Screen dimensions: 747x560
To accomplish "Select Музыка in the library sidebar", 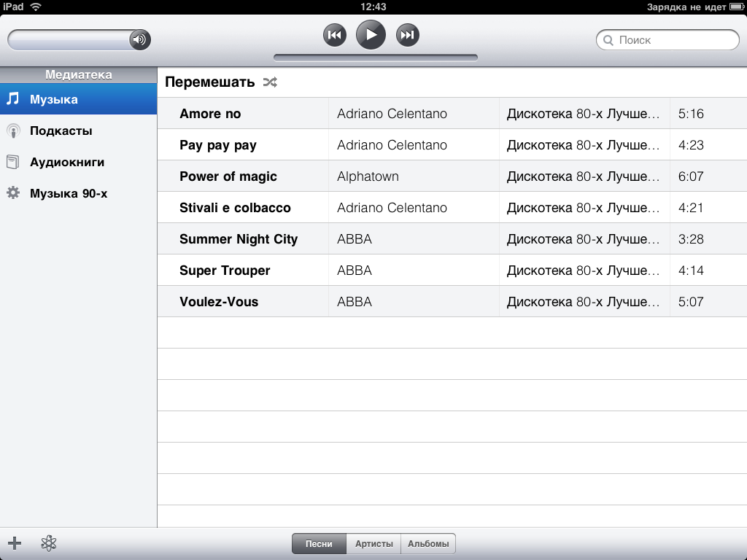I will click(x=78, y=99).
